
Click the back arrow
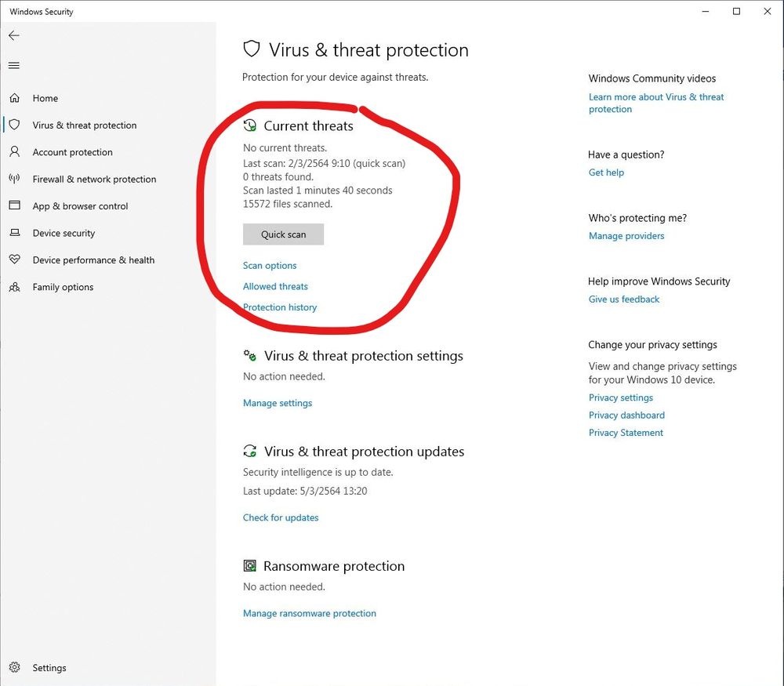[x=13, y=35]
